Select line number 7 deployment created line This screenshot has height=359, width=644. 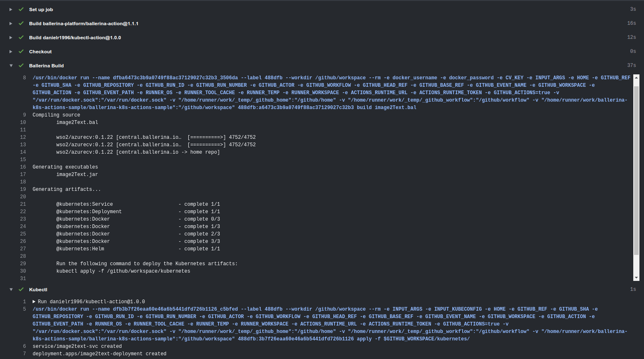point(24,354)
